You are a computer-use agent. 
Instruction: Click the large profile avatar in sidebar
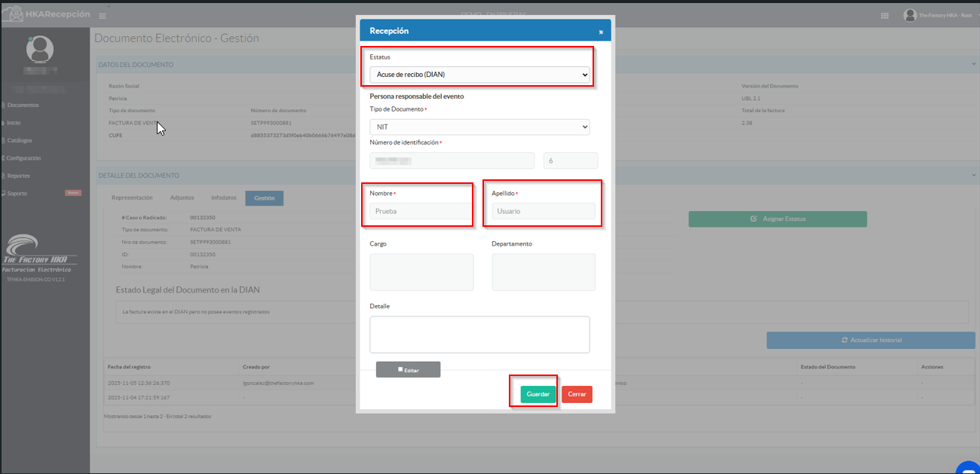point(40,50)
